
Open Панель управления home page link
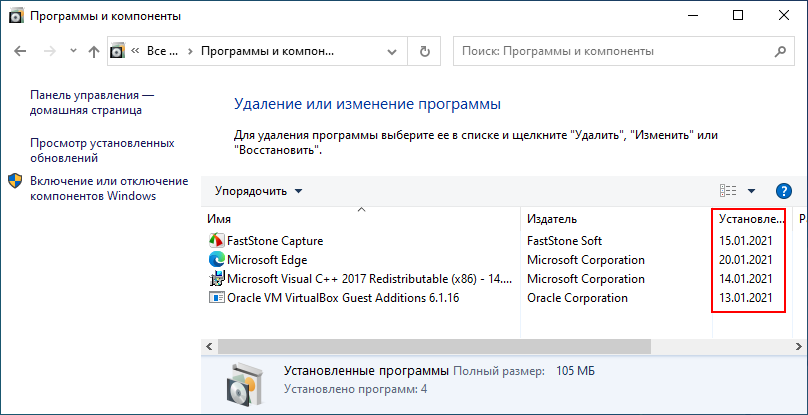(x=92, y=103)
